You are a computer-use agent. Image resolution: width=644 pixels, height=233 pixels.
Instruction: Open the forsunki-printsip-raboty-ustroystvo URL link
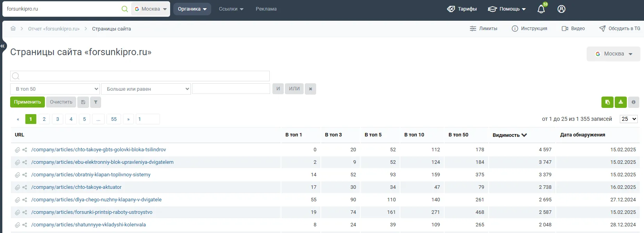(92, 212)
